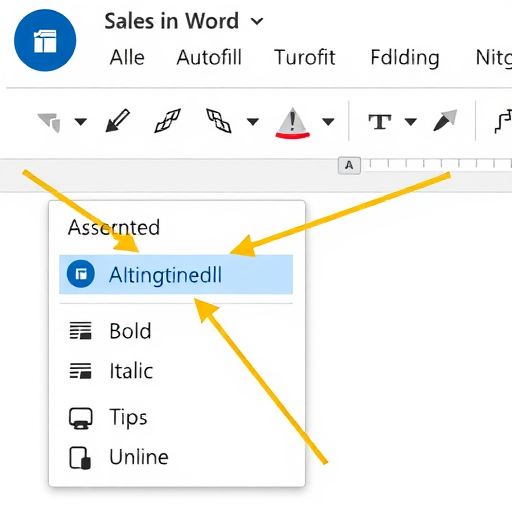Open the Alle tab
This screenshot has height=512, width=512.
127,57
